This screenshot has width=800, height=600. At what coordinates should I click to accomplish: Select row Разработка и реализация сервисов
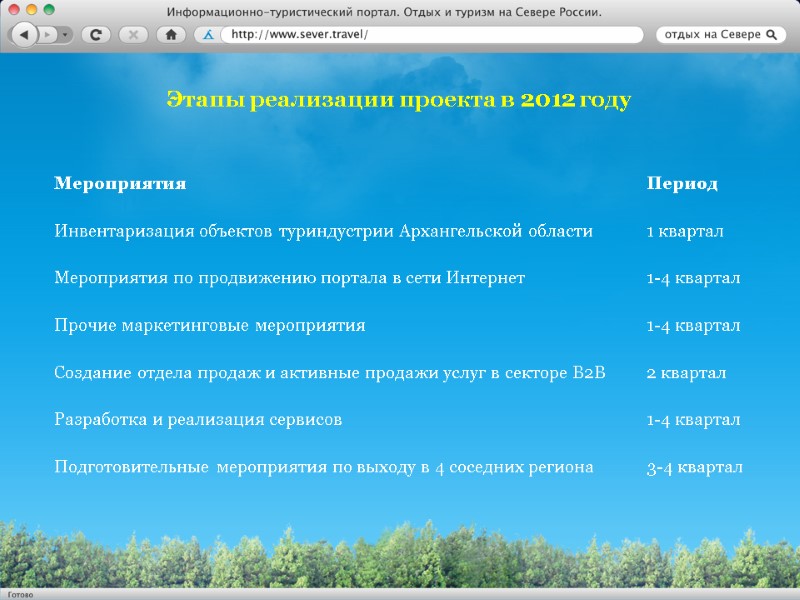click(198, 420)
